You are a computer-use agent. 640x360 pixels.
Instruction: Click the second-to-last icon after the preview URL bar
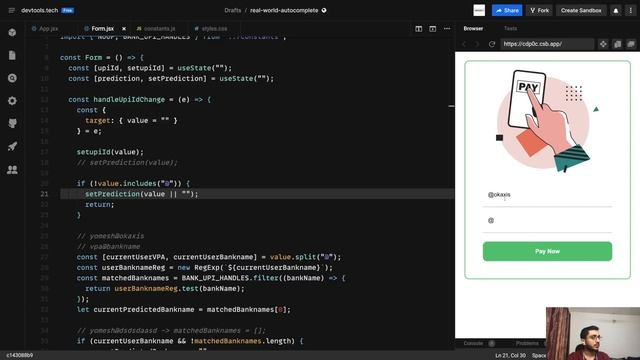617,44
